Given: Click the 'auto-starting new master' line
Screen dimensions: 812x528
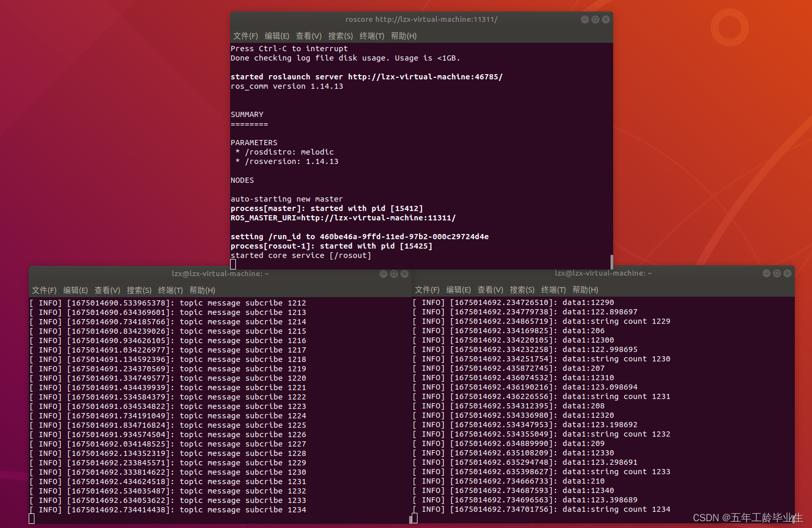Looking at the screenshot, I should pos(286,199).
